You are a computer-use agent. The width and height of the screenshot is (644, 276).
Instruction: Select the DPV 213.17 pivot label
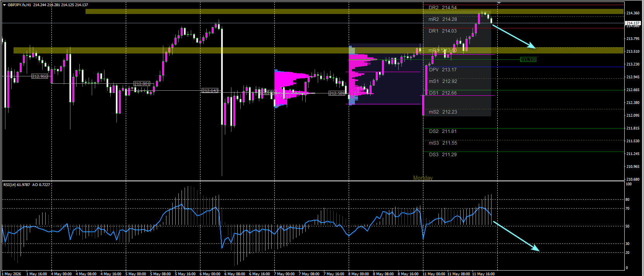pos(443,70)
